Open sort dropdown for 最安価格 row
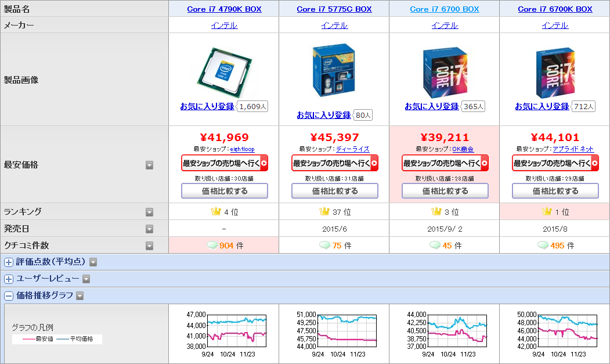Image resolution: width=610 pixels, height=364 pixels. point(149,165)
